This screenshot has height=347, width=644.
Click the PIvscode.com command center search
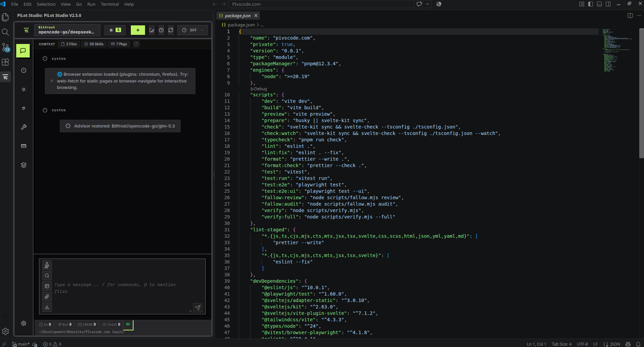pyautogui.click(x=321, y=4)
